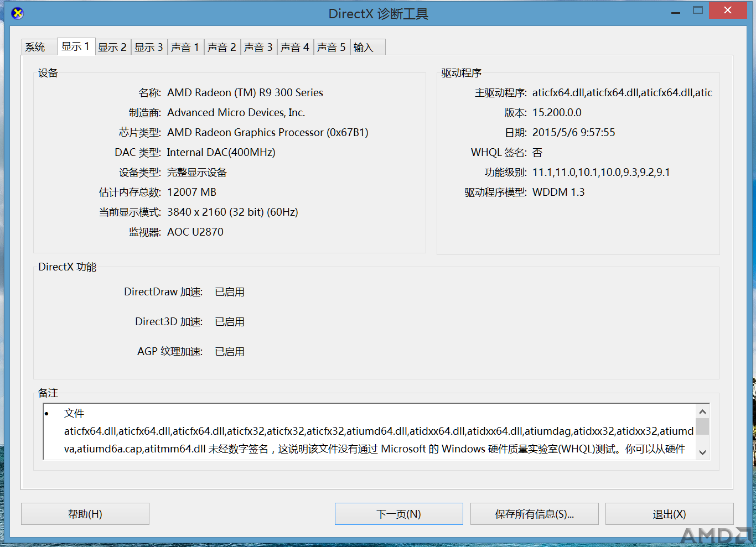The height and width of the screenshot is (547, 756).
Task: Click DirectDraw 加速 已启用 status
Action: click(x=230, y=292)
